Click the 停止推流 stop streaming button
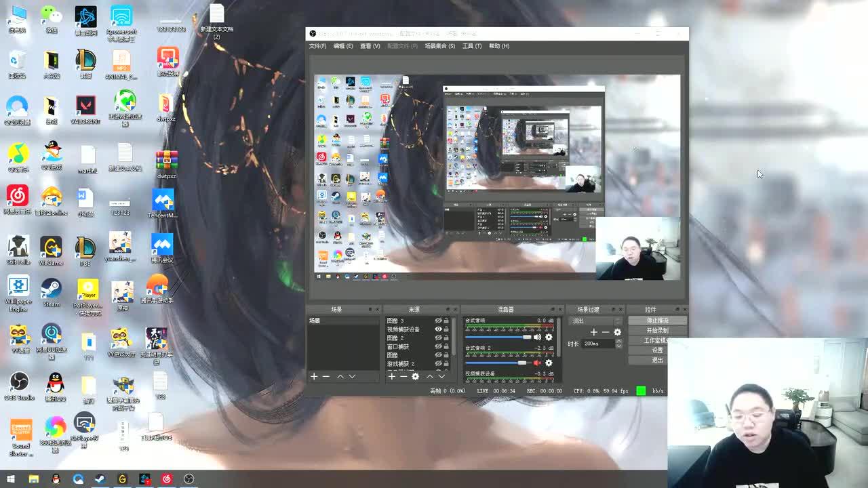Viewport: 868px width, 488px height. tap(657, 321)
